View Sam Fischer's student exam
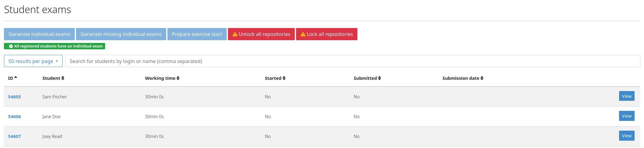This screenshot has width=644, height=148. (626, 96)
